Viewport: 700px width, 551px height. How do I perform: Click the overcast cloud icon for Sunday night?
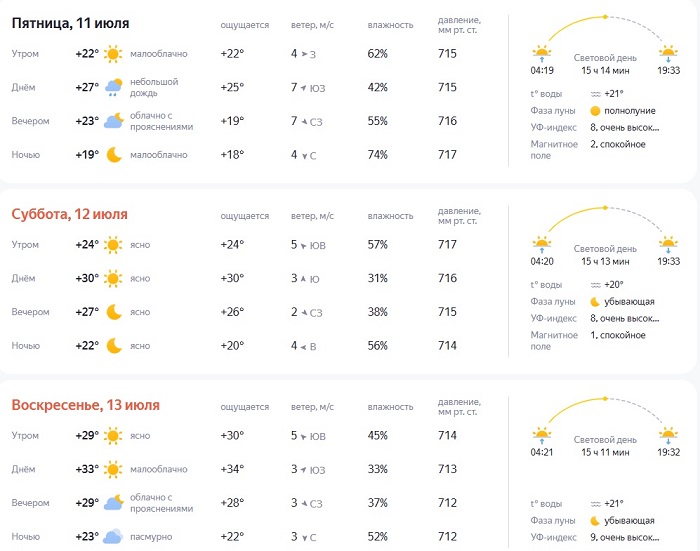(x=114, y=536)
